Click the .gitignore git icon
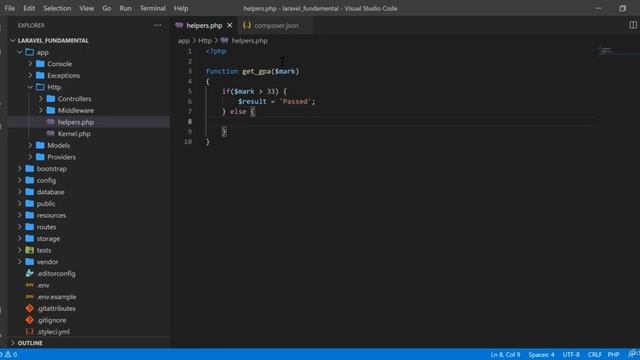Image resolution: width=640 pixels, height=360 pixels. tap(29, 320)
